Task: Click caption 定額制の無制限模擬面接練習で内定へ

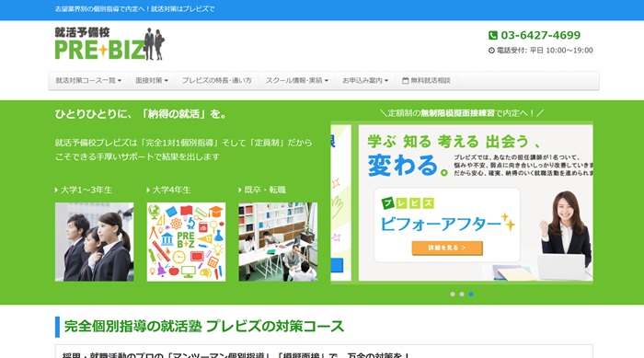Action: pyautogui.click(x=462, y=113)
